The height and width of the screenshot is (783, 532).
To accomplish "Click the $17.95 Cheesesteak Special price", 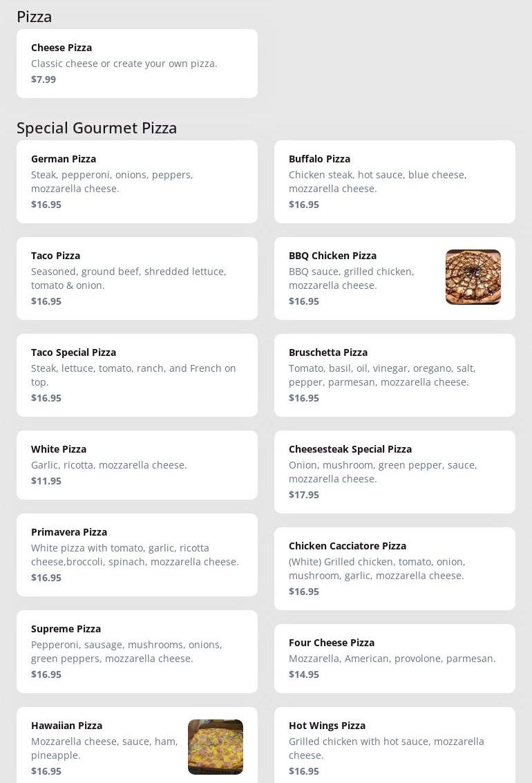I will tap(304, 495).
